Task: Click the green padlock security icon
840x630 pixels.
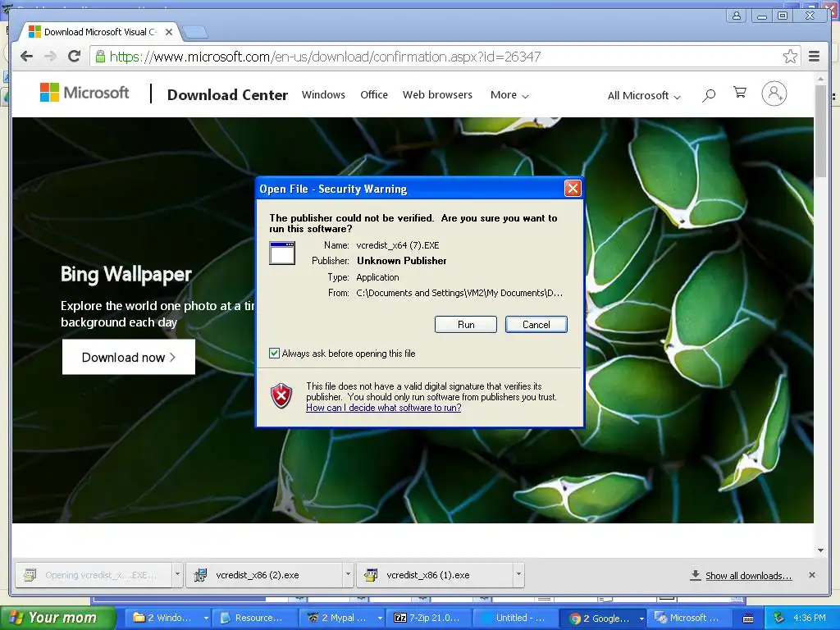Action: pyautogui.click(x=100, y=57)
